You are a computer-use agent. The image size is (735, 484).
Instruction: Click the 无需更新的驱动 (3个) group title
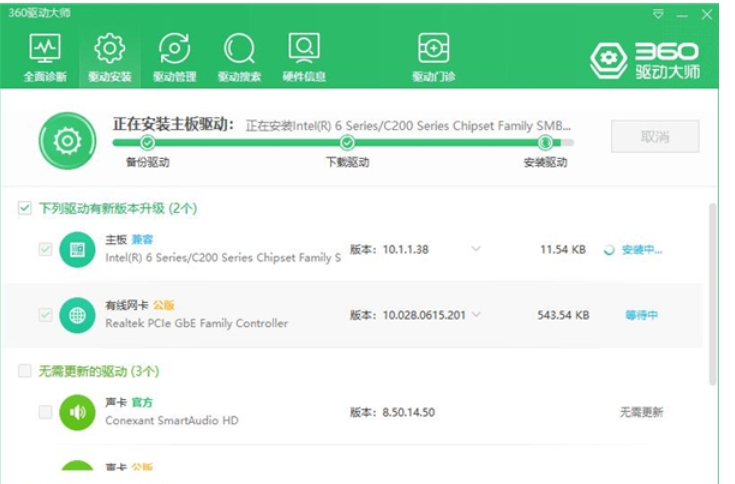click(x=99, y=372)
